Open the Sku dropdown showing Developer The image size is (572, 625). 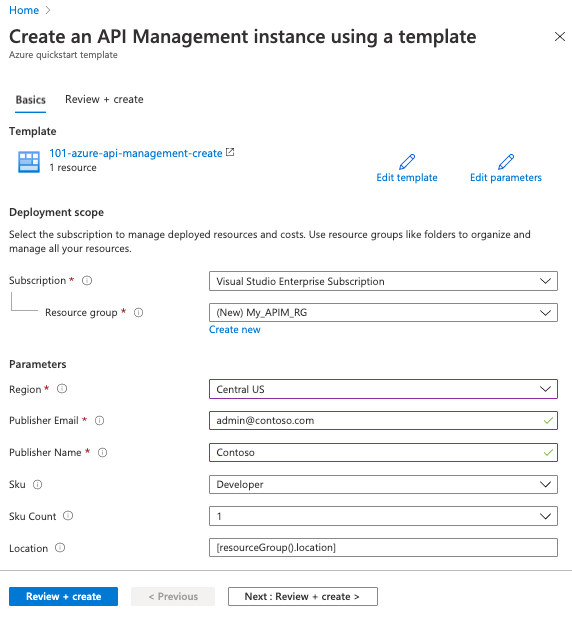click(383, 484)
